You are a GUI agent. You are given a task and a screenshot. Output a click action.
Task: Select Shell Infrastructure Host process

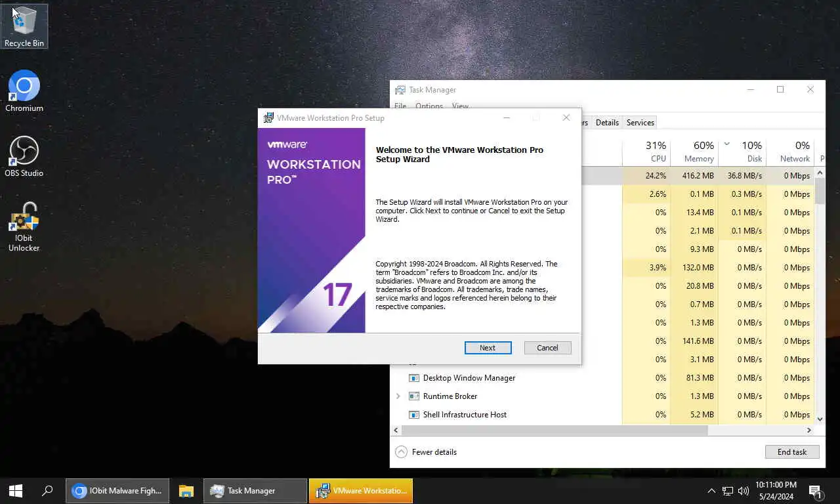pyautogui.click(x=465, y=415)
